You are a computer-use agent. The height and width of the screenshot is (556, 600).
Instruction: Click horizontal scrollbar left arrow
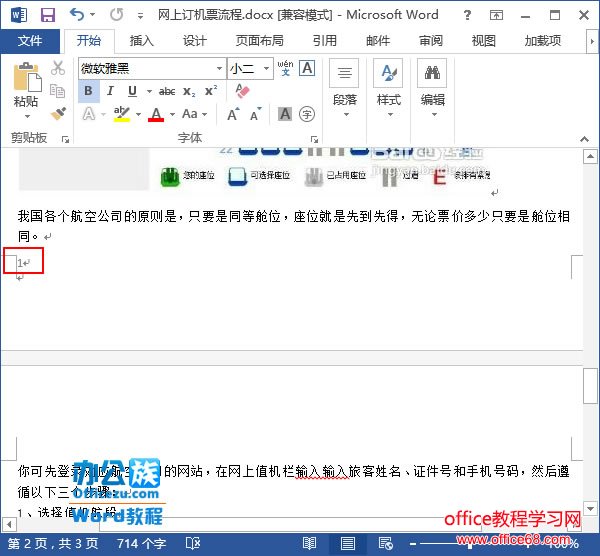9,523
